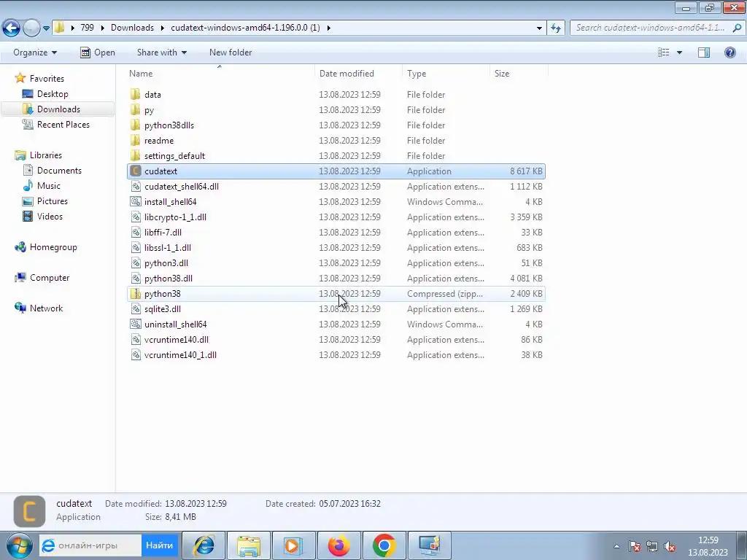Click the search magnifier icon
747x560 pixels.
[737, 28]
